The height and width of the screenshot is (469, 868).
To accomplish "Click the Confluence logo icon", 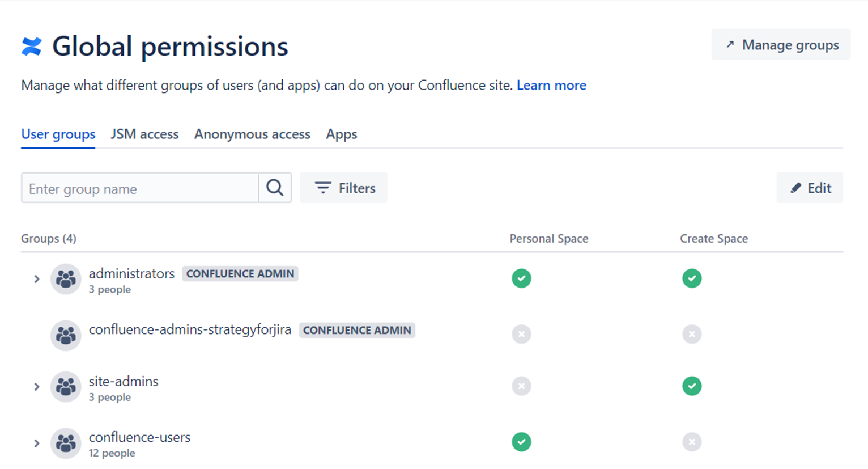I will point(32,47).
